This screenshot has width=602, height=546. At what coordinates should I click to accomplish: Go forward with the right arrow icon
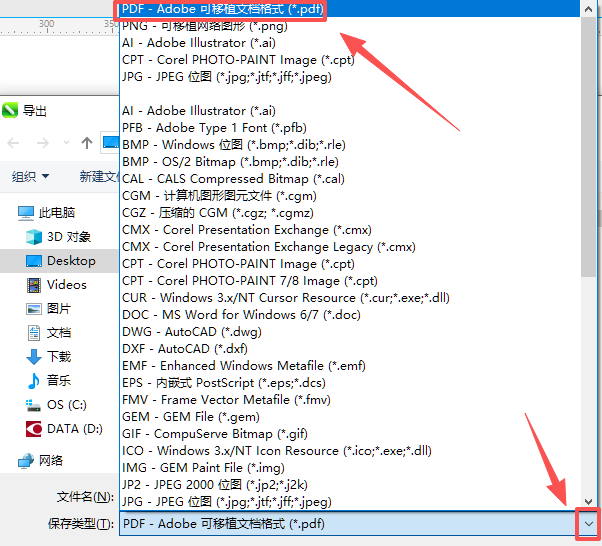pos(43,143)
